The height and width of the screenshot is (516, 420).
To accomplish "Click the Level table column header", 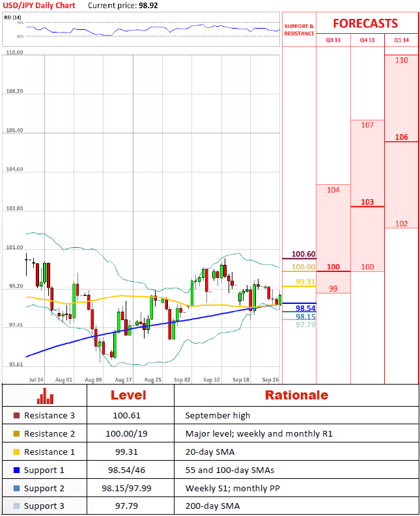I will pos(128,395).
